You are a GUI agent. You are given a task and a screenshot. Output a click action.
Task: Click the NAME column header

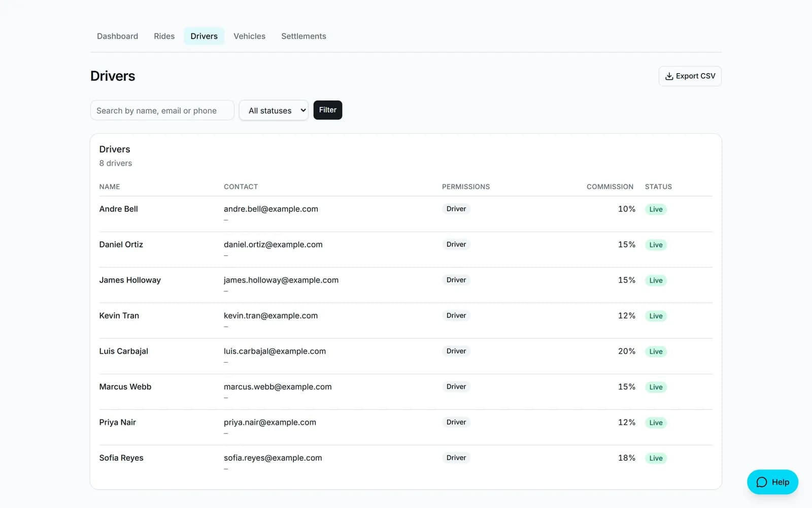pyautogui.click(x=110, y=187)
